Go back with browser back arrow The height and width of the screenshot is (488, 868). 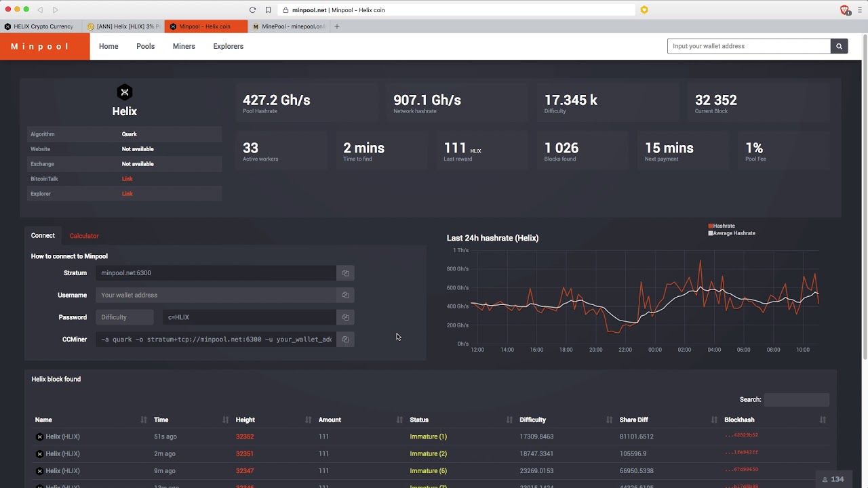tap(40, 9)
